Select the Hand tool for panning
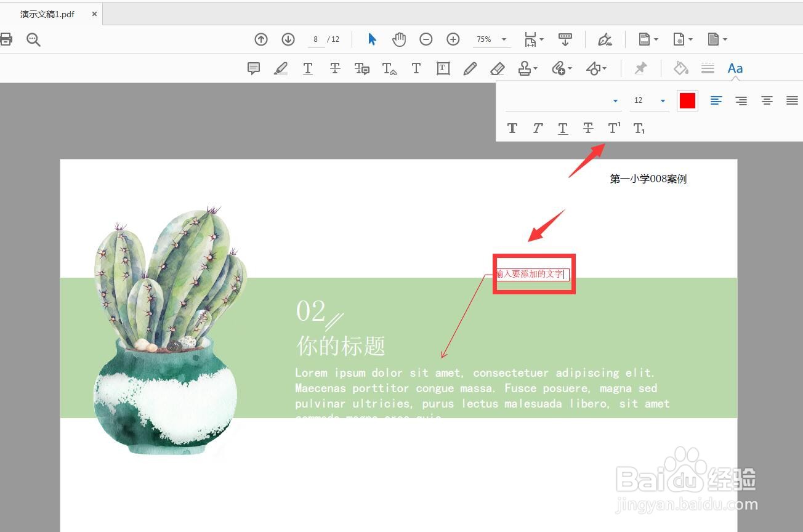803x532 pixels. point(398,39)
